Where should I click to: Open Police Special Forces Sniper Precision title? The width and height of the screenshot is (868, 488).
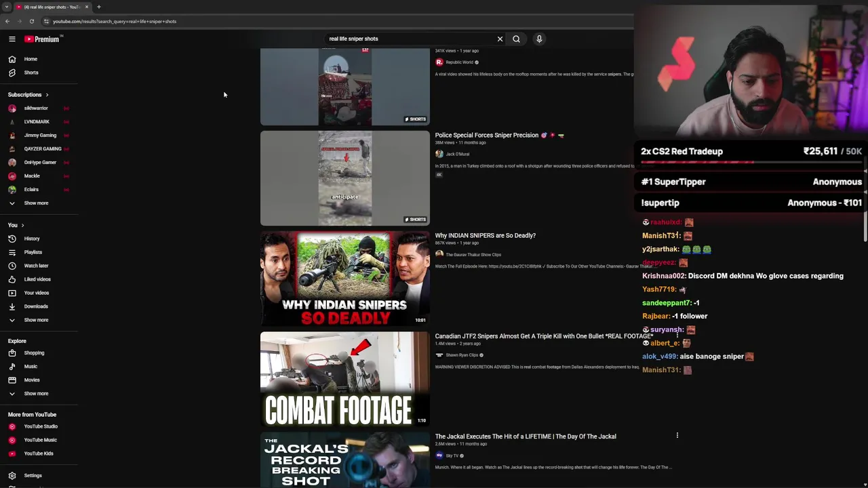pos(486,135)
